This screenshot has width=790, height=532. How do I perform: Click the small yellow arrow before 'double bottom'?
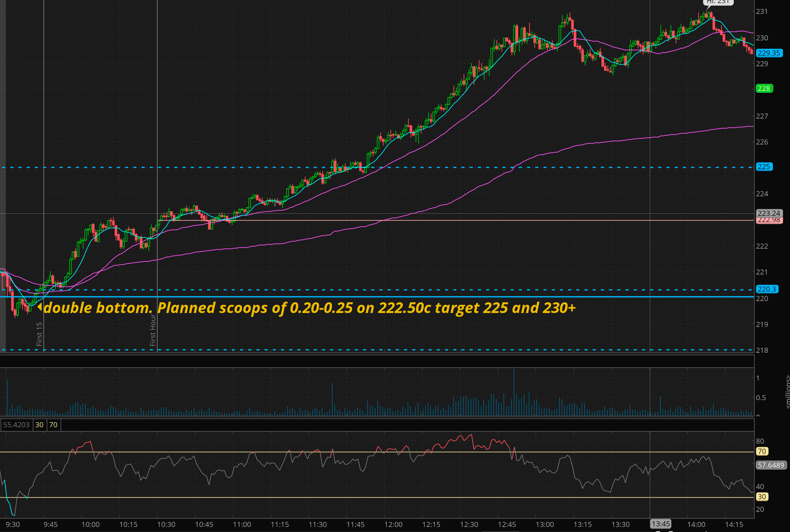point(40,307)
